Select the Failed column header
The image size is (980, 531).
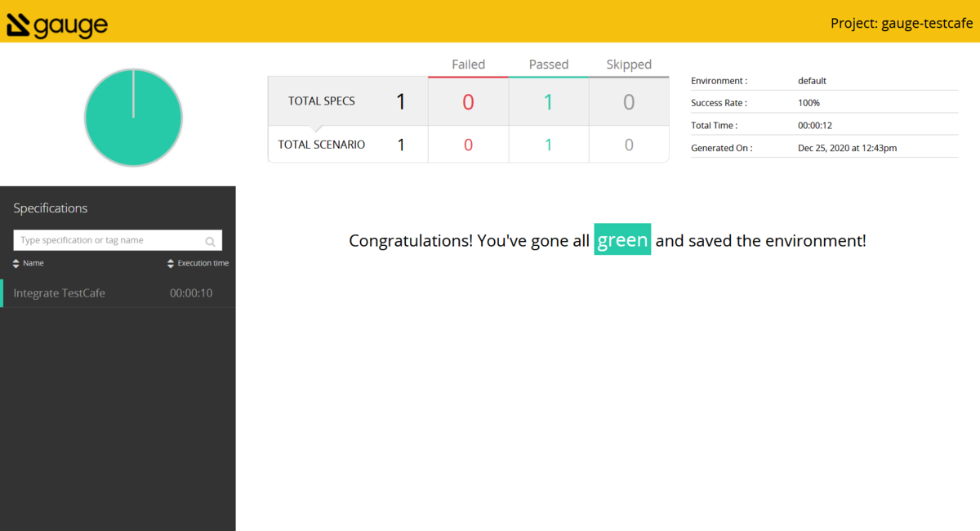click(x=468, y=65)
